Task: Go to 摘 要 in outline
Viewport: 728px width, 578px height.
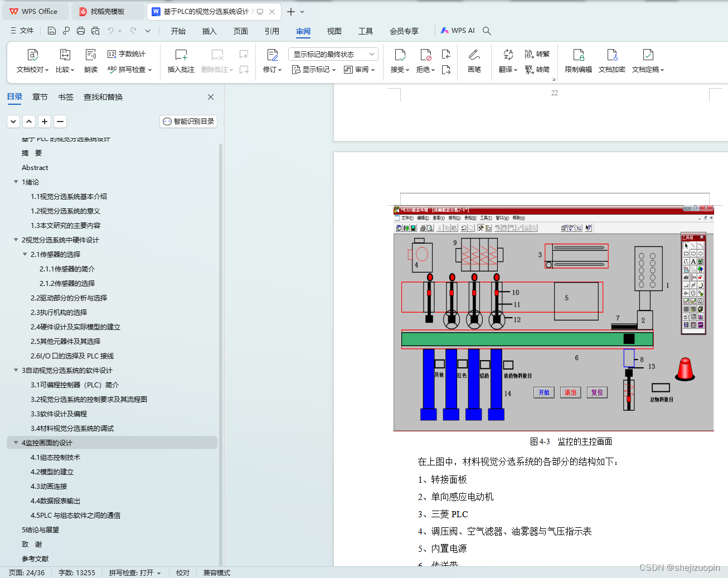Action: pos(32,153)
